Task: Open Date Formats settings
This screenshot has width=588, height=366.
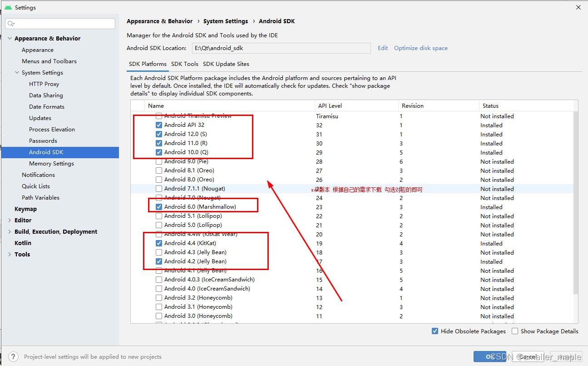Action: coord(47,106)
